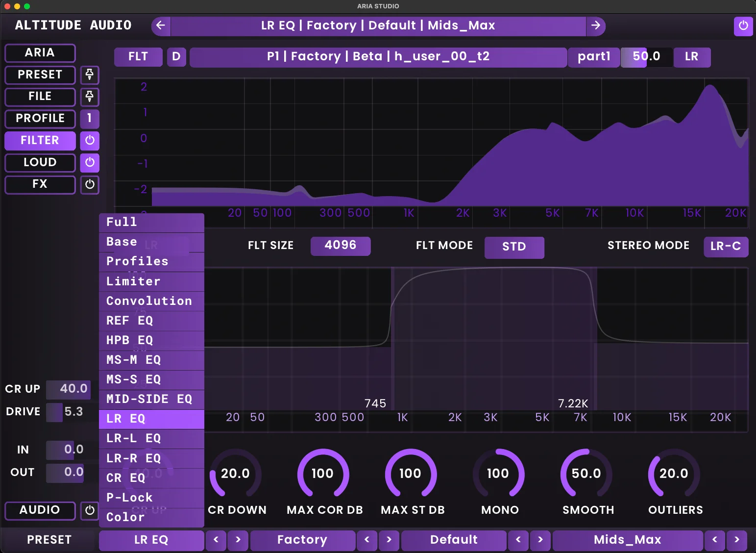Click the D delta display icon
The width and height of the screenshot is (756, 553).
(176, 57)
